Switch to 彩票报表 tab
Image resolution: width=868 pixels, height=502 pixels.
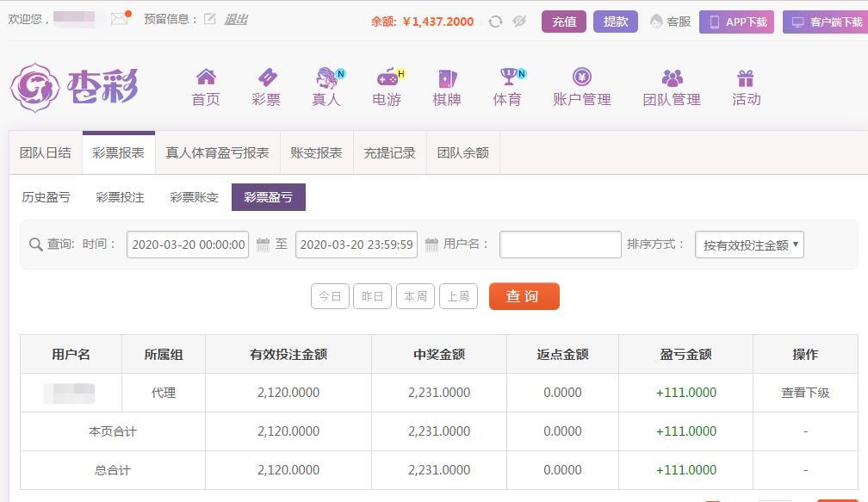pos(119,152)
